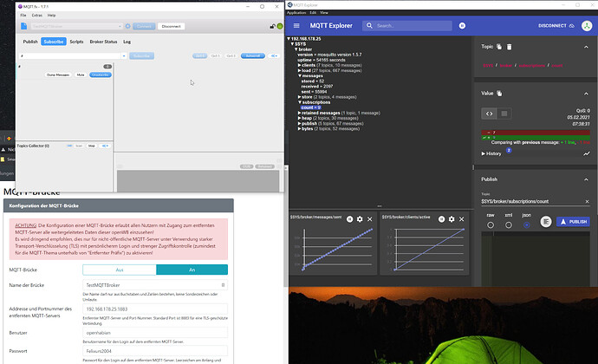
Task: Switch to Scripts tab in MQTT.fx
Action: pos(76,42)
